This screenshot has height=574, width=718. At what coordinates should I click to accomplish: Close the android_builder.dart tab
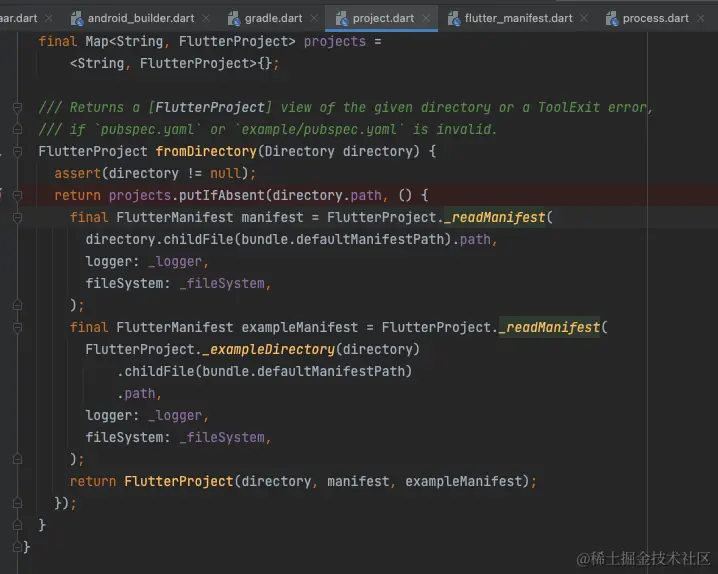coord(206,18)
